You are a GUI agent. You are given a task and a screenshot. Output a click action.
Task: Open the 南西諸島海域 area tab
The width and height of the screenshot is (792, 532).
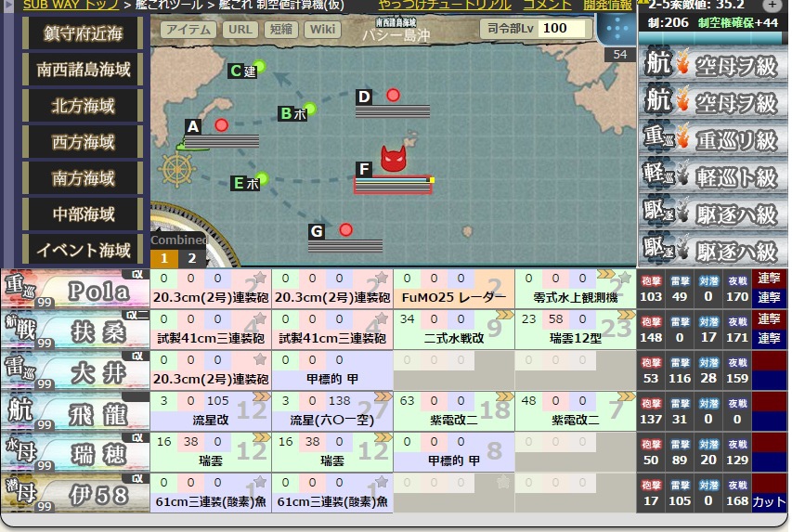(x=84, y=70)
